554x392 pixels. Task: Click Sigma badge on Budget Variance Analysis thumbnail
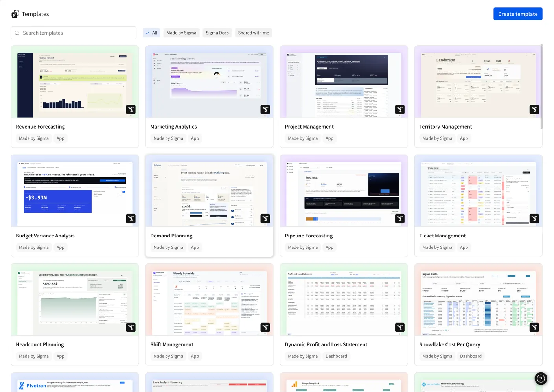point(131,218)
